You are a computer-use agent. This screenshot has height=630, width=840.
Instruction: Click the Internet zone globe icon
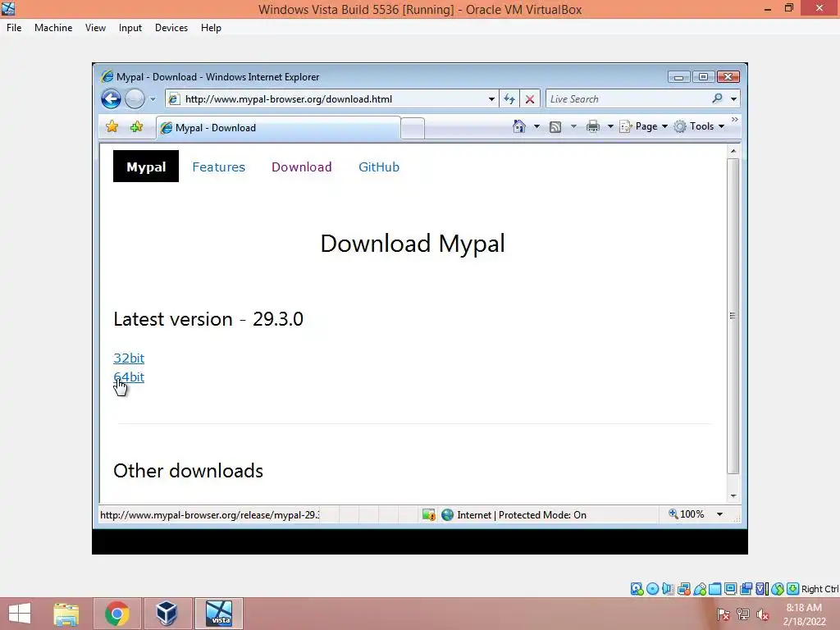pos(447,515)
